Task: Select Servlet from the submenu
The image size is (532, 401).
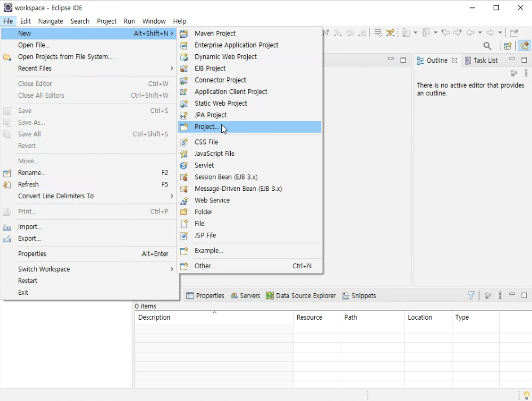Action: pos(249,165)
